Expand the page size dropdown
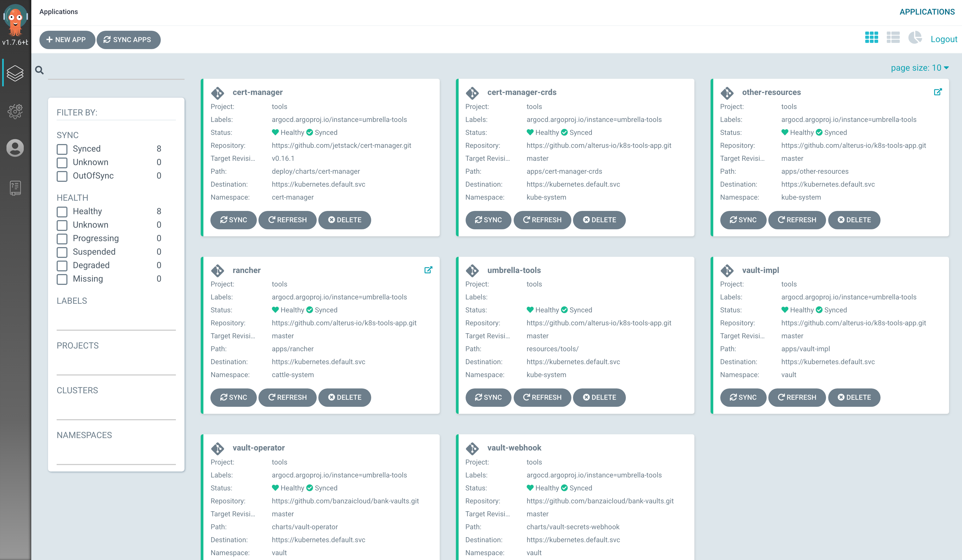962x560 pixels. pyautogui.click(x=919, y=68)
